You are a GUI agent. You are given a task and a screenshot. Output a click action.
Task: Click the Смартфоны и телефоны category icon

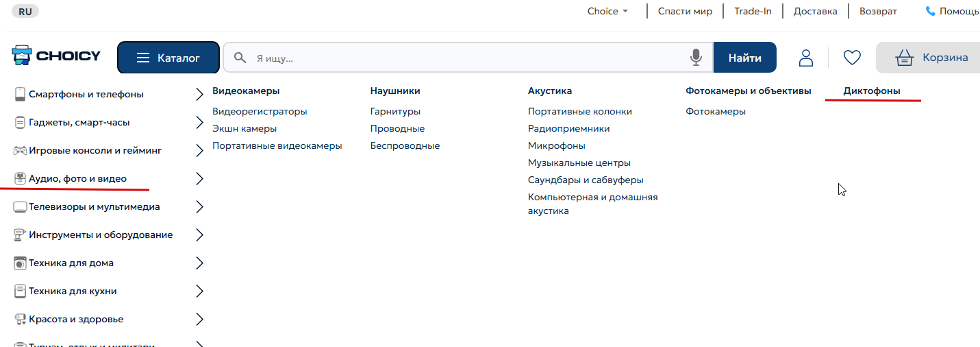click(x=20, y=95)
